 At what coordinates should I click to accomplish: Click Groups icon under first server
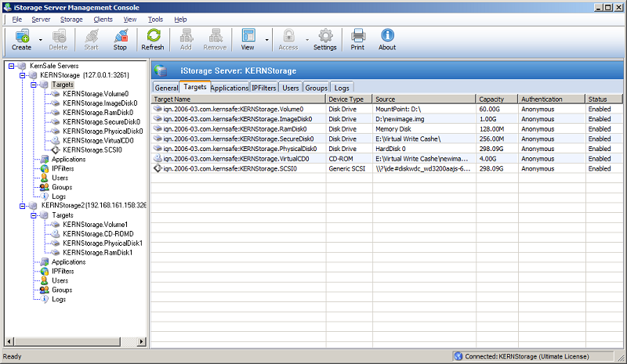pyautogui.click(x=45, y=187)
